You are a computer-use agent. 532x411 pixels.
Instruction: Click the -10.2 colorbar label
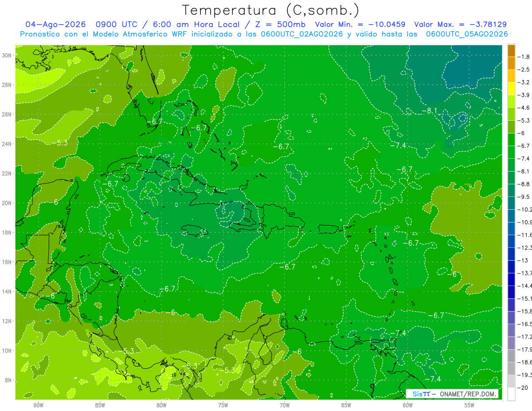point(525,209)
